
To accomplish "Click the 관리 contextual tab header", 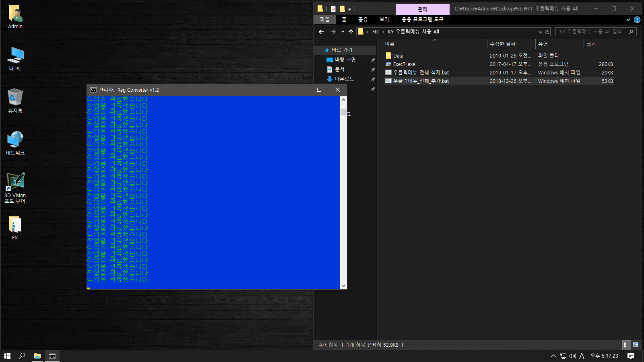I will point(423,9).
